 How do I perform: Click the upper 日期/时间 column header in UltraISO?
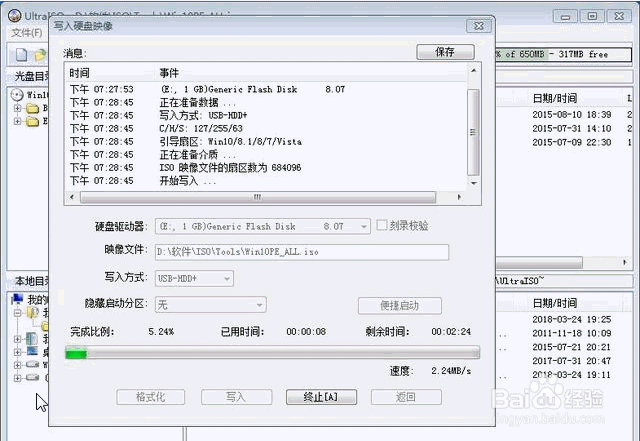(555, 98)
